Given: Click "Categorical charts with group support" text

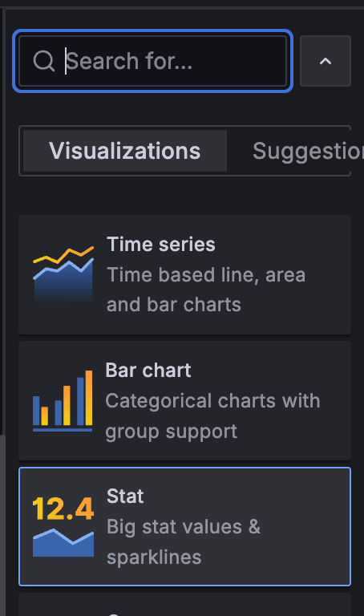Looking at the screenshot, I should coord(212,416).
